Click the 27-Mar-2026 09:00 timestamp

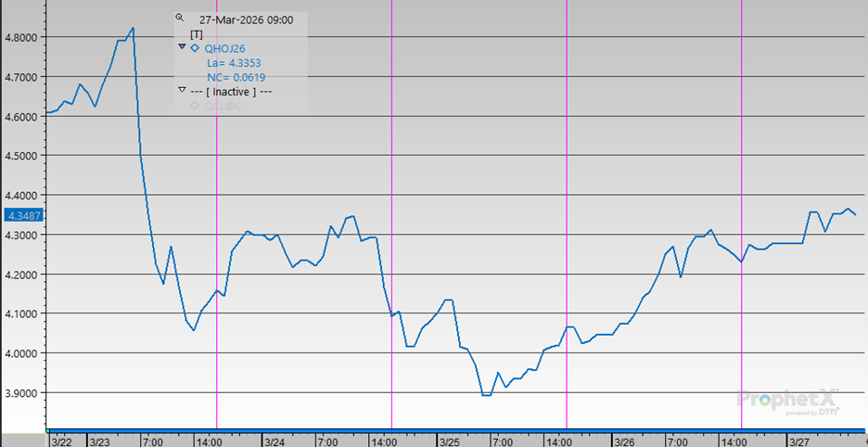(247, 18)
